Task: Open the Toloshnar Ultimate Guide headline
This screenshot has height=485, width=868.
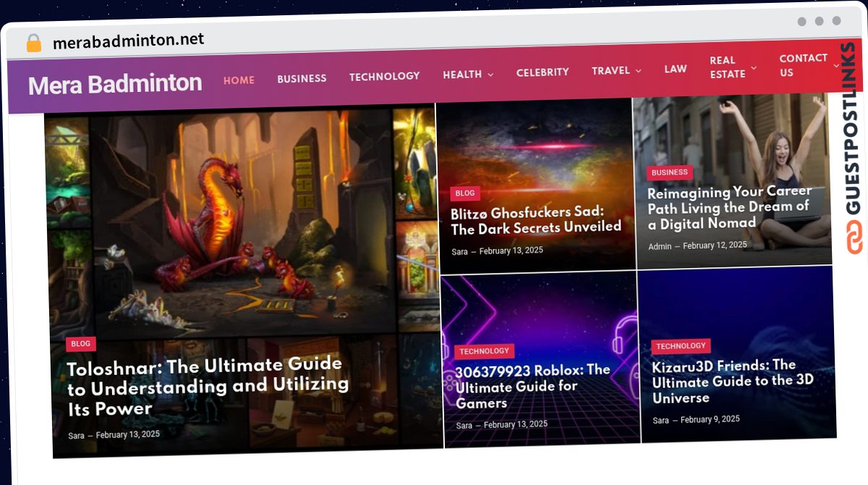Action: tap(208, 387)
